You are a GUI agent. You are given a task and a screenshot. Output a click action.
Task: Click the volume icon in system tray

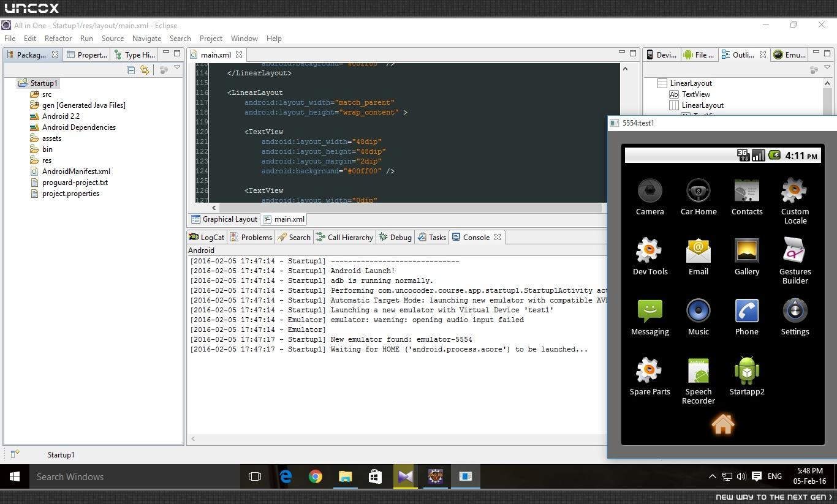pyautogui.click(x=741, y=476)
